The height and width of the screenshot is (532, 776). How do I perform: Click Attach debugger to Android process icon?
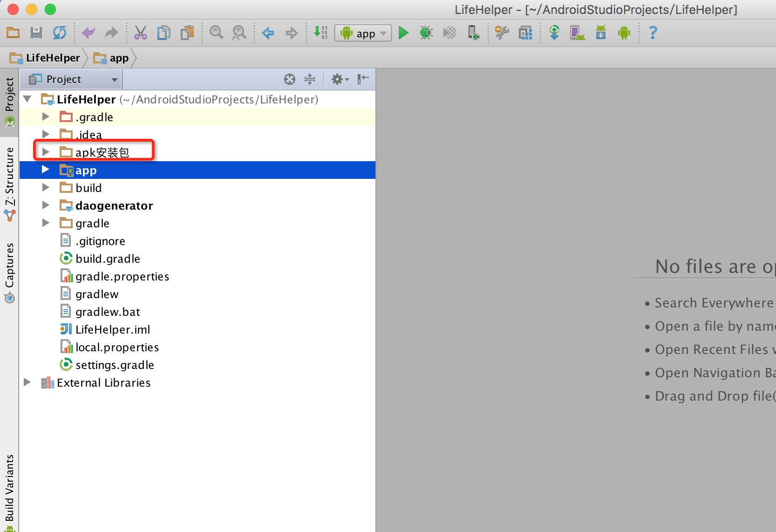click(x=473, y=33)
